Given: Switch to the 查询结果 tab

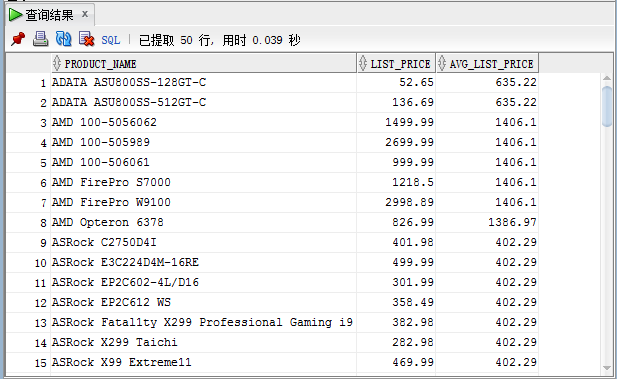Looking at the screenshot, I should (x=50, y=15).
